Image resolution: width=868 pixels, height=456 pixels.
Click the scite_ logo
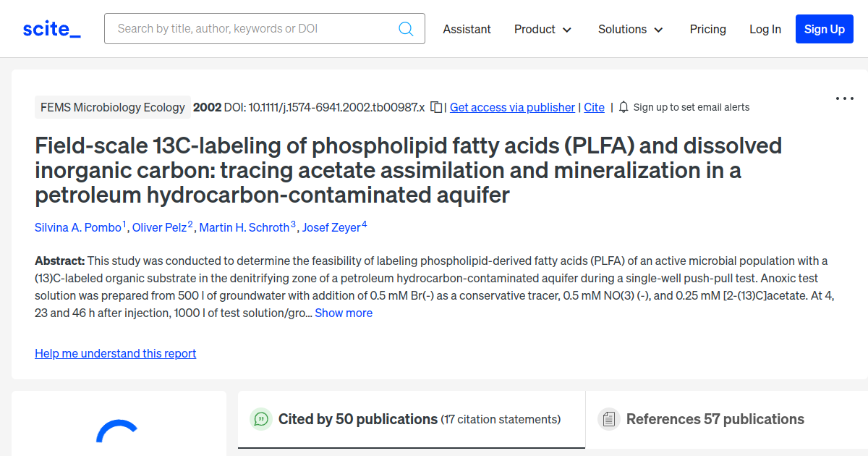pyautogui.click(x=51, y=29)
